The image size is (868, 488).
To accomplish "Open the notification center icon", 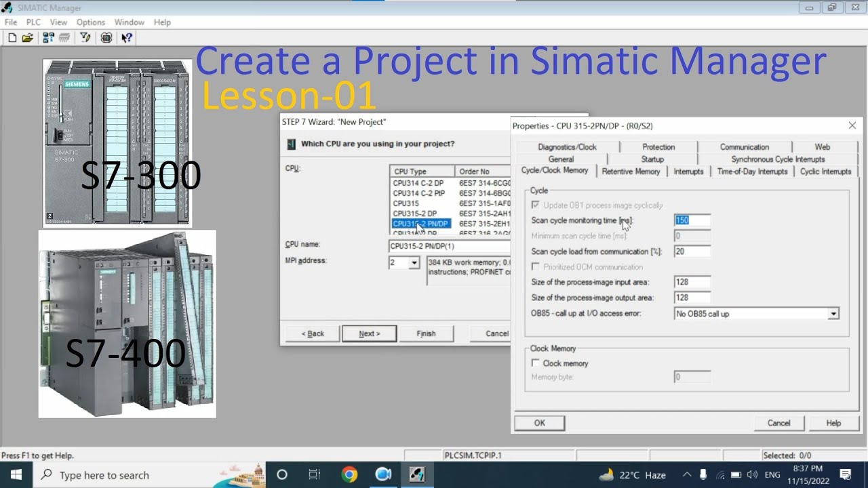I will coord(846,474).
